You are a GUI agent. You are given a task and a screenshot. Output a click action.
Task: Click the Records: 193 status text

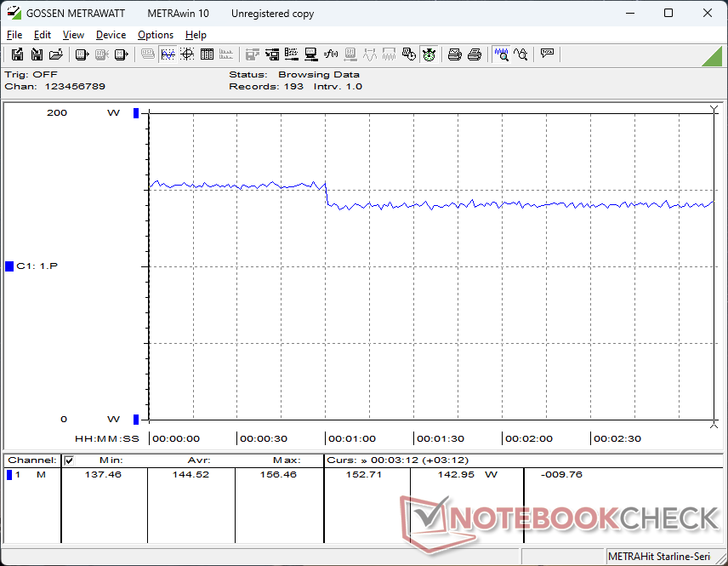[x=266, y=87]
